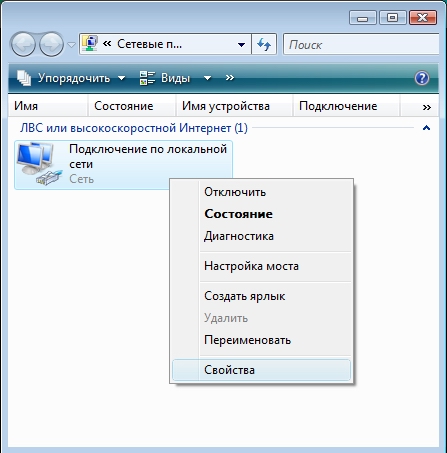Click the refresh icon beside address bar
Image resolution: width=447 pixels, height=453 pixels.
tap(264, 44)
